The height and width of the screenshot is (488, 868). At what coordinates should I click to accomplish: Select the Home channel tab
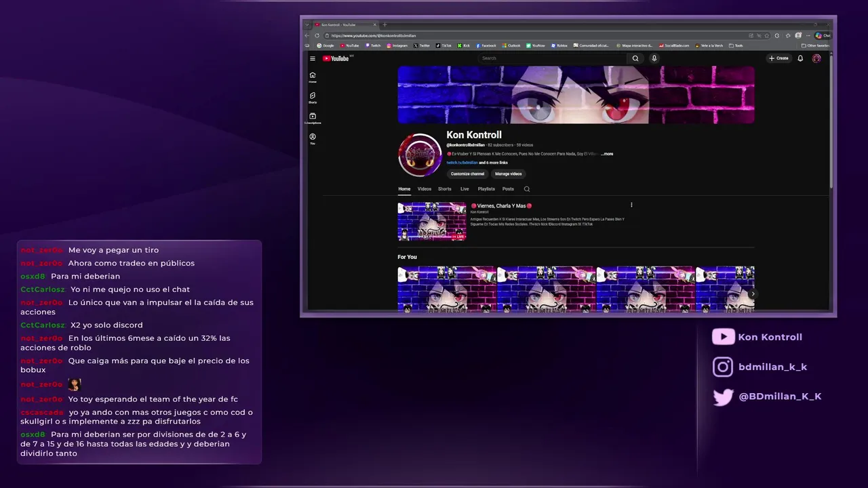click(404, 189)
